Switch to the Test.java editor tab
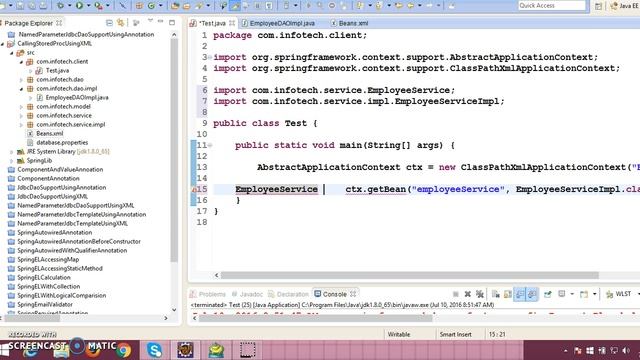Viewport: 640px width, 360px height. [x=212, y=23]
